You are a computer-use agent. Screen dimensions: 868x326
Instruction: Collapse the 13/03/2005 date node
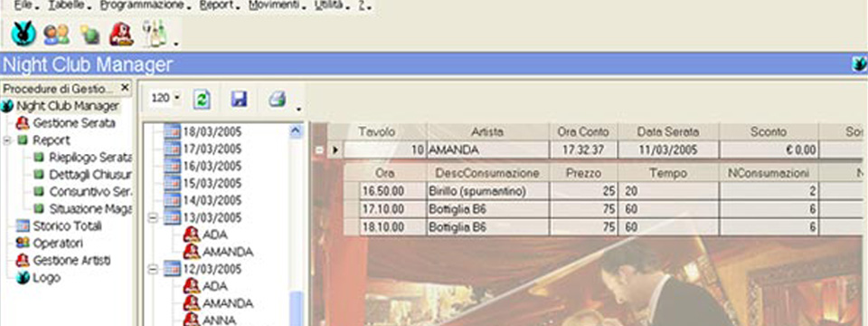[x=154, y=218]
